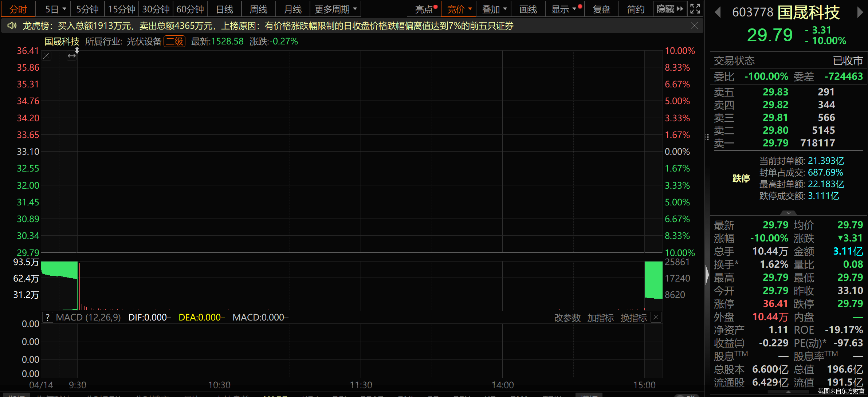
Task: Close the 龙虎榜 announcement banner
Action: coord(694,25)
